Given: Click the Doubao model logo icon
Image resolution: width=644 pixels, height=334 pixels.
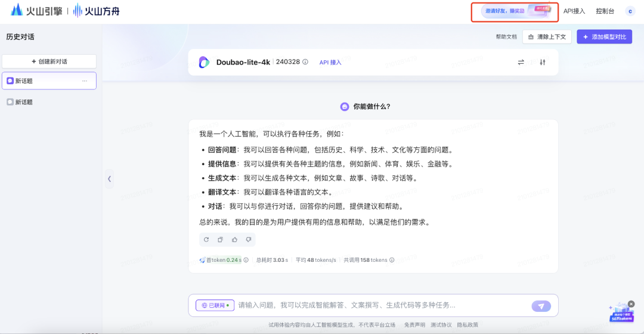Looking at the screenshot, I should tap(204, 62).
